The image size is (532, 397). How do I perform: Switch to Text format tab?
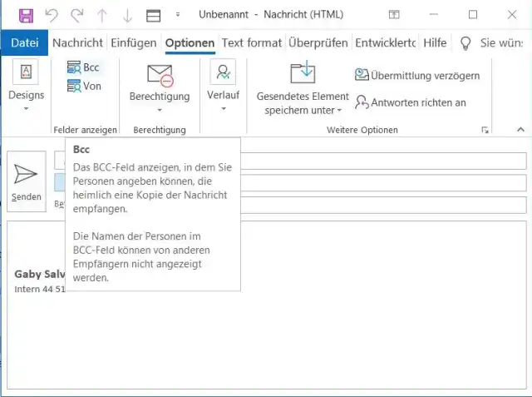(x=252, y=42)
